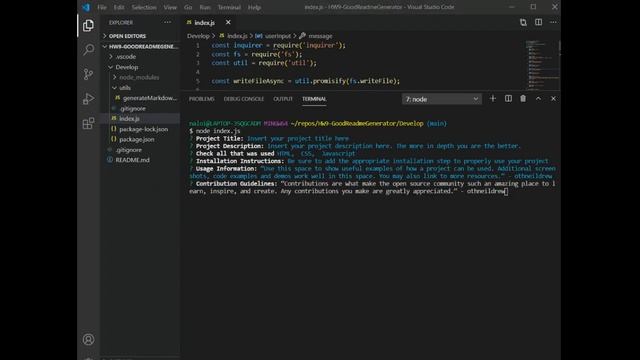Click on line 5 writeFileAsync declaration

(x=305, y=81)
